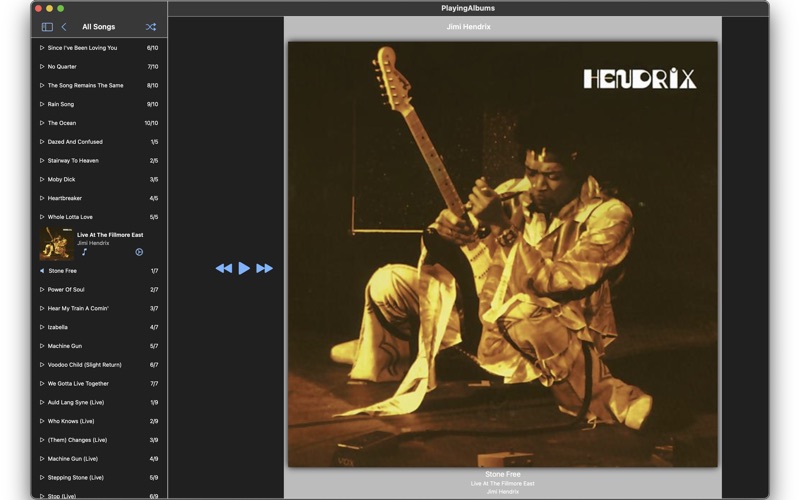
Task: Play icon beside Machine Gun (Live)
Action: 42,459
